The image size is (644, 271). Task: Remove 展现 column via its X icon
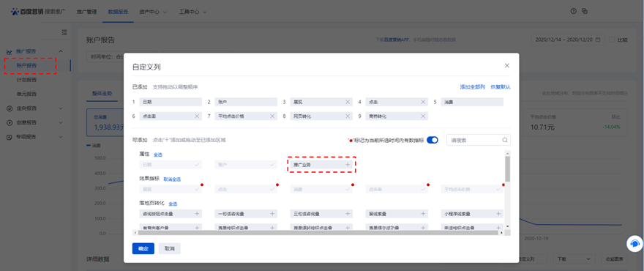(348, 102)
